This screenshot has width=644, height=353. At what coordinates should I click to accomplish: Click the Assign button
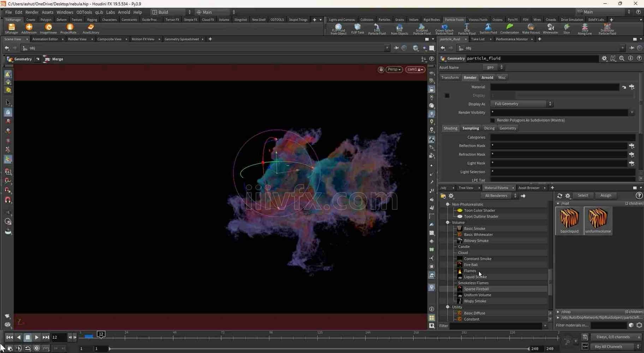coord(606,196)
